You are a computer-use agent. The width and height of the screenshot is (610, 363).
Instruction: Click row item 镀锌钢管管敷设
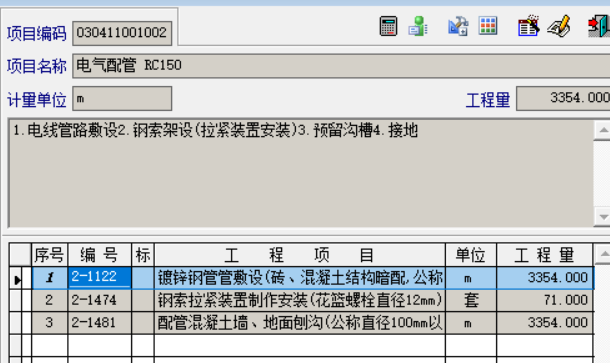pos(300,278)
